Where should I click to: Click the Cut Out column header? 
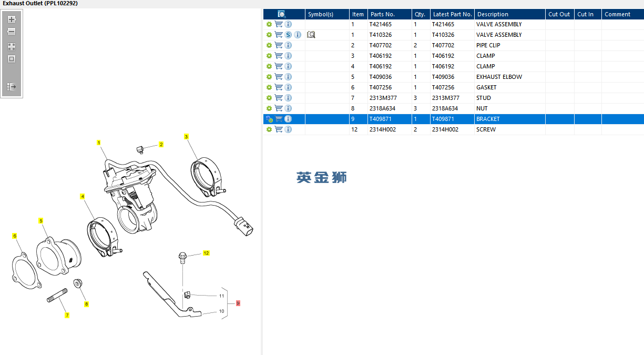point(559,14)
